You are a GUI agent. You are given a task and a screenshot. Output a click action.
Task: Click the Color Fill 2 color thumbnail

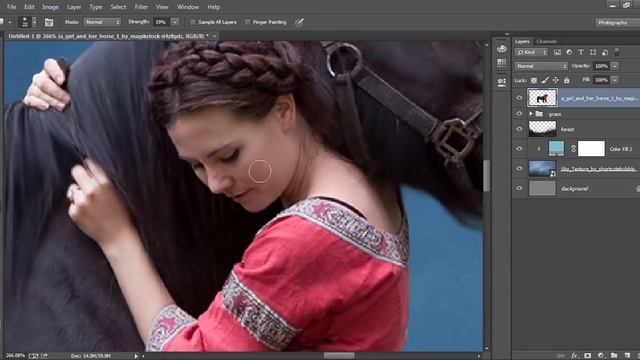point(556,149)
